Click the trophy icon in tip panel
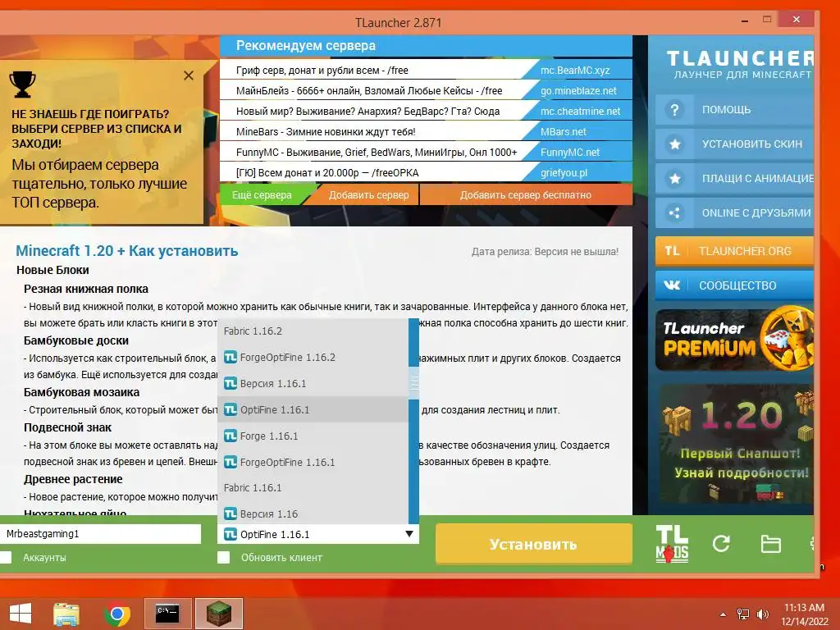Screen dimensions: 840x630 tap(22, 84)
